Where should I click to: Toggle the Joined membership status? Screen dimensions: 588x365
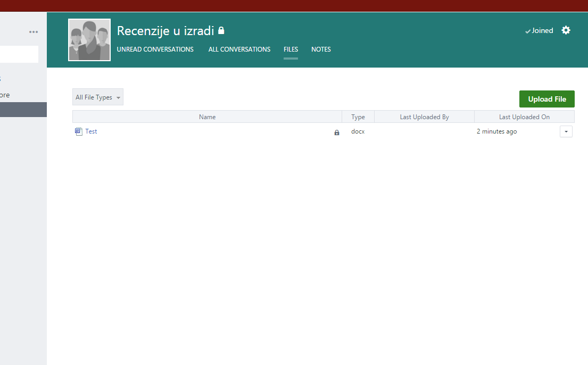click(539, 31)
